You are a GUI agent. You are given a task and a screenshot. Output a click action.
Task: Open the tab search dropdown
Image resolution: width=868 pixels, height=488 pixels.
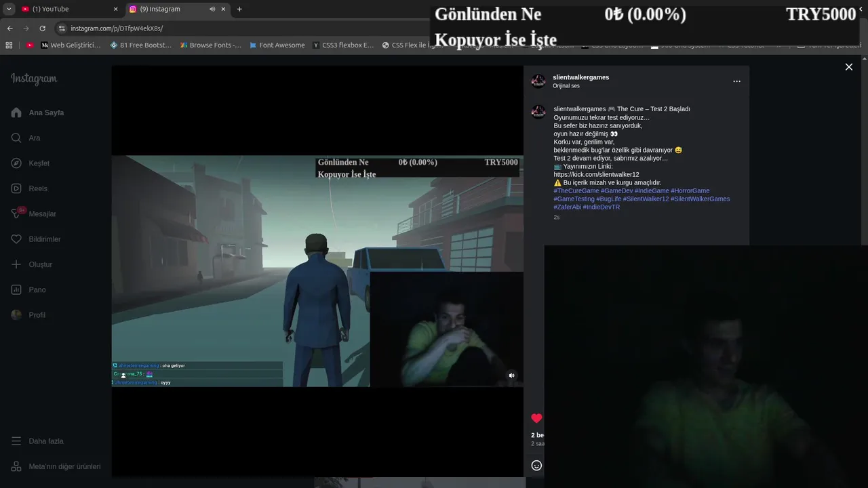(9, 9)
